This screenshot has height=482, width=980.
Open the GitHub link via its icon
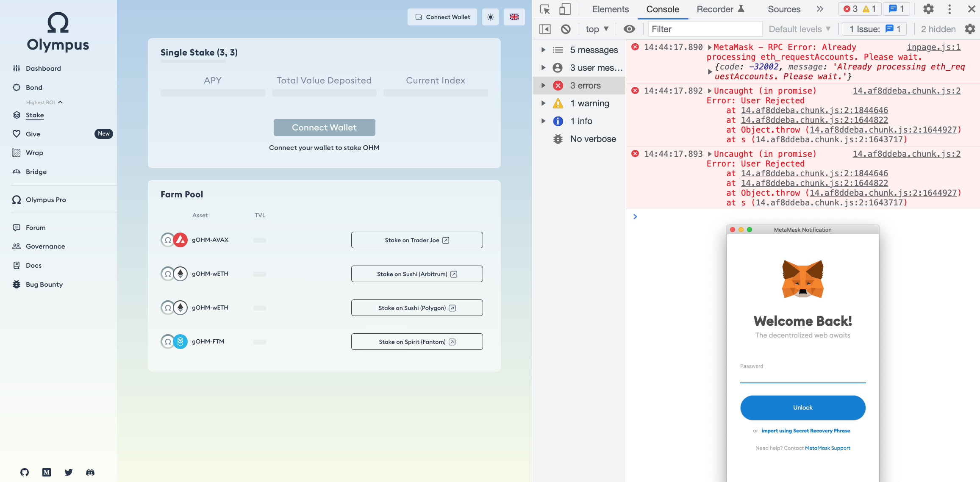pyautogui.click(x=24, y=472)
